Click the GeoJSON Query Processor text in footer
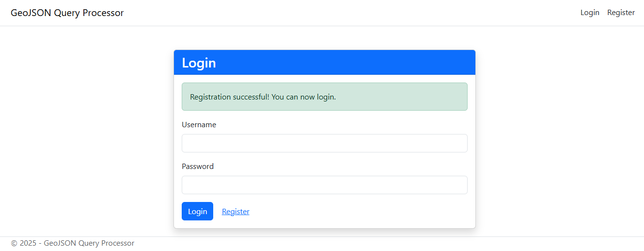Image resolution: width=644 pixels, height=251 pixels. coord(89,243)
